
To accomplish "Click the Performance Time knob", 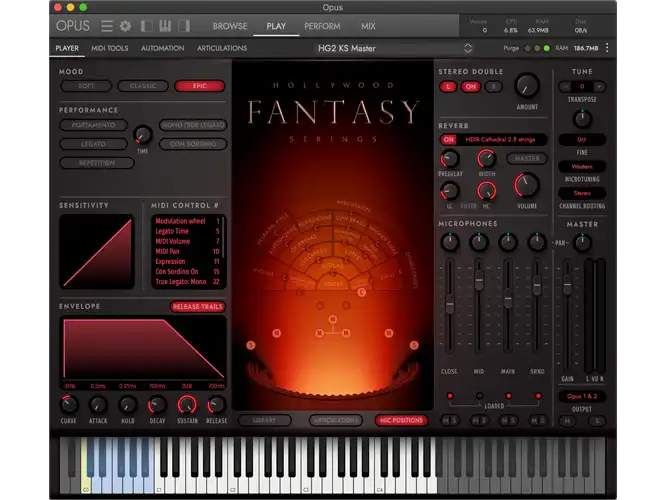I will pos(143,135).
